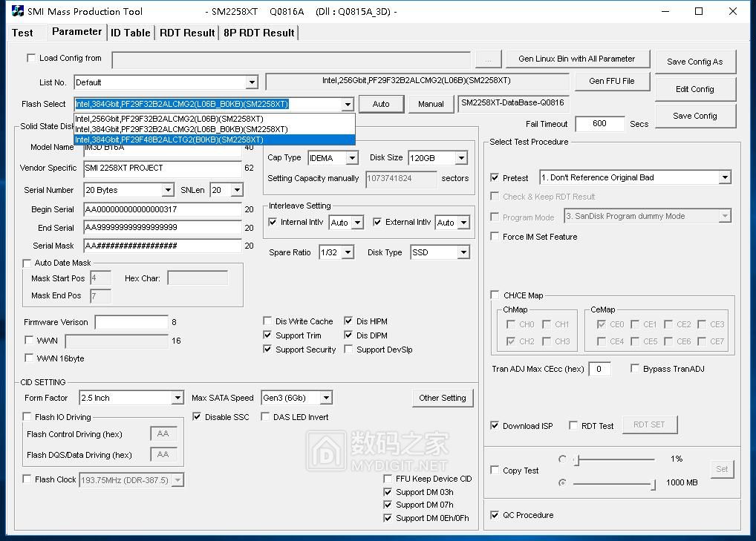Toggle Auto Date Mask checkbox

pyautogui.click(x=27, y=263)
